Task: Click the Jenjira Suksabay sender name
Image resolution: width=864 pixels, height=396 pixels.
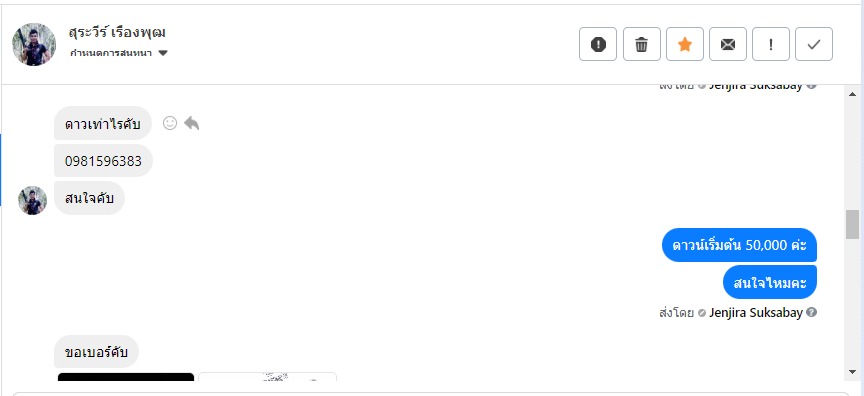Action: click(755, 313)
